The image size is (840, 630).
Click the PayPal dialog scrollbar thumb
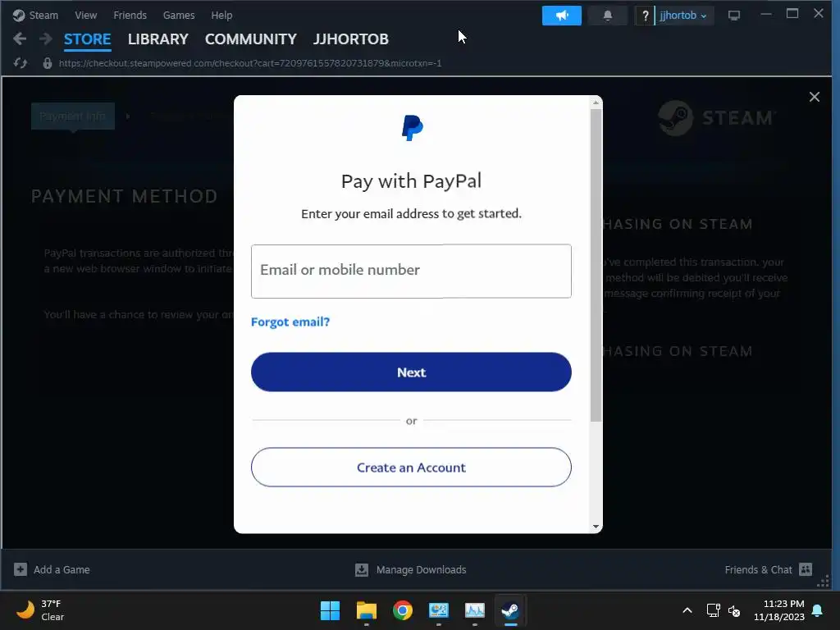click(x=596, y=265)
